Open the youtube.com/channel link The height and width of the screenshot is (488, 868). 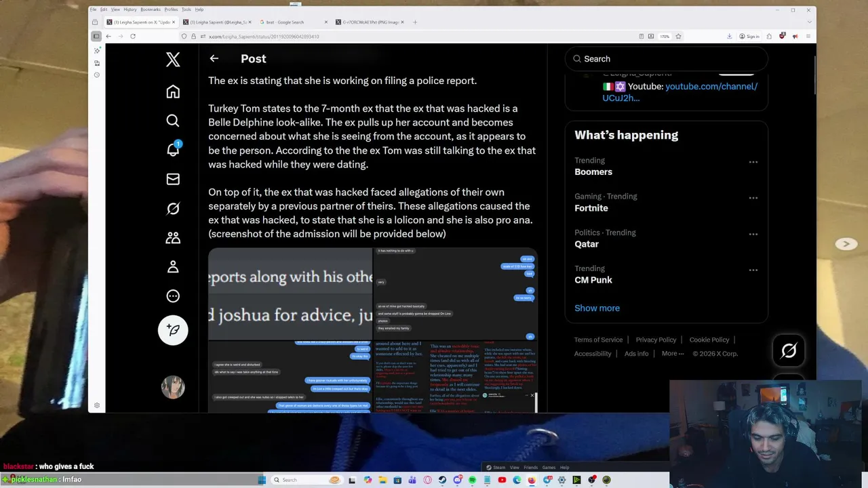(680, 91)
